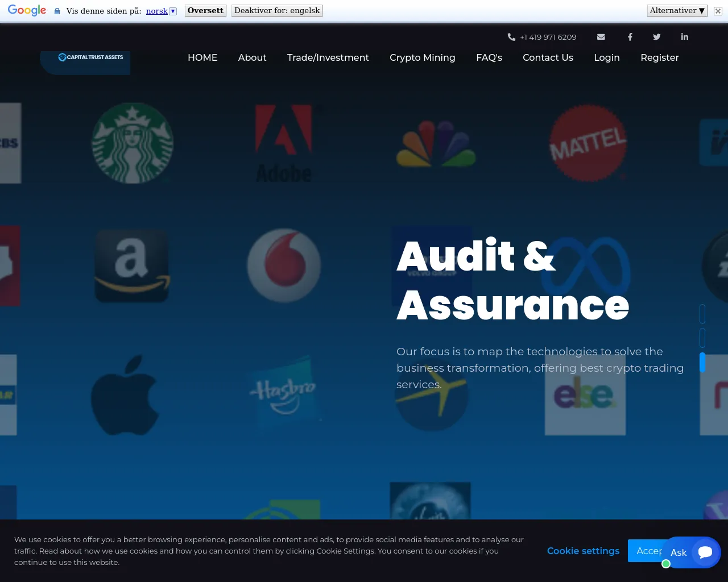The image size is (728, 582).
Task: Open the Alternativer dropdown
Action: point(677,11)
